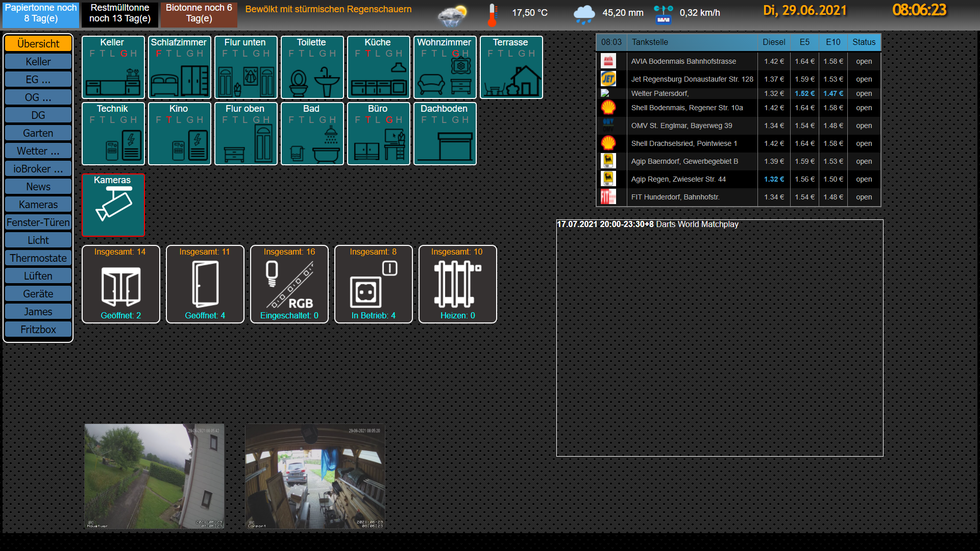Expand the EG ... menu entry
The height and width of the screenshot is (551, 980).
point(38,80)
